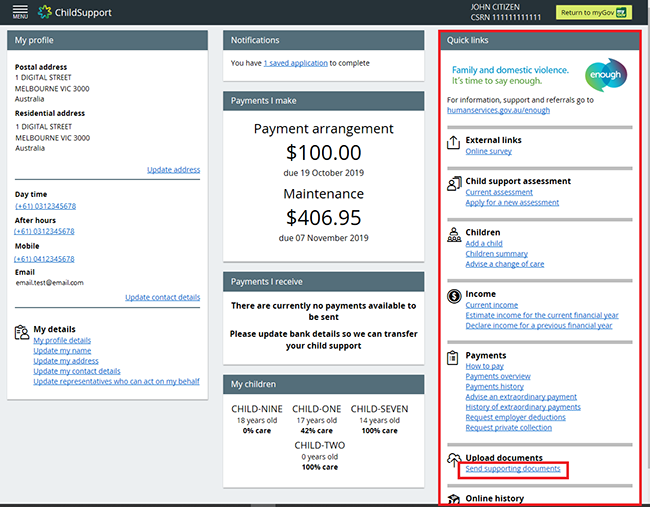
Task: Click the mobile number (+61) 0412345678
Action: point(45,259)
